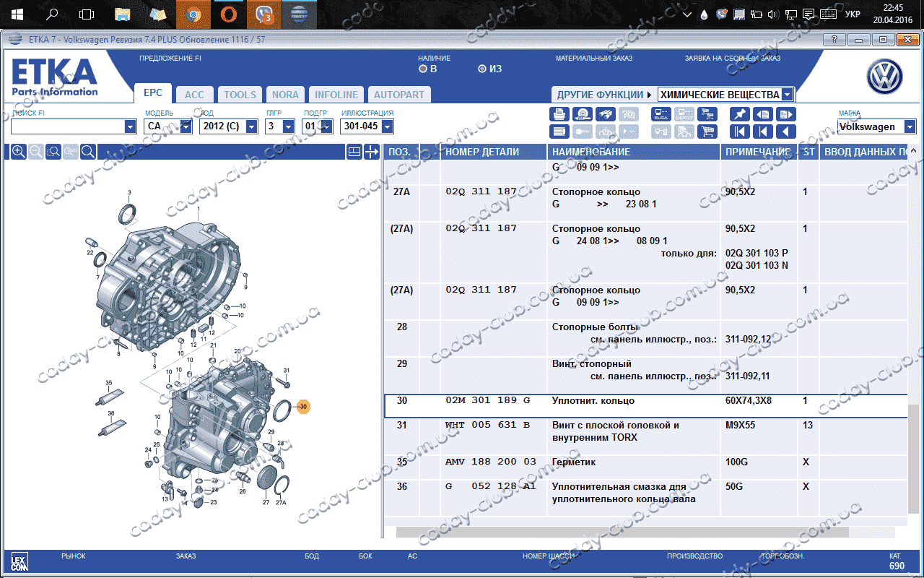This screenshot has height=578, width=924.
Task: Open the ПОДГР subgroup dropdown
Action: (327, 126)
